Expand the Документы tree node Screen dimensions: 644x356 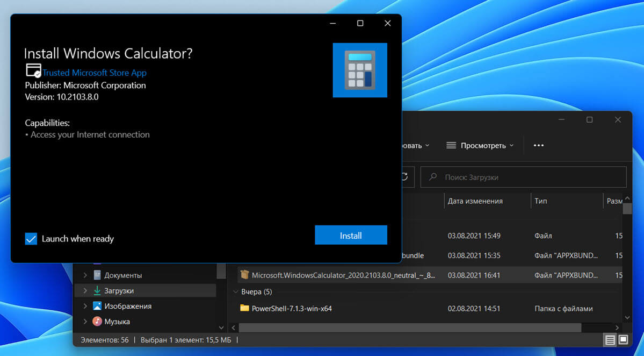coord(85,275)
